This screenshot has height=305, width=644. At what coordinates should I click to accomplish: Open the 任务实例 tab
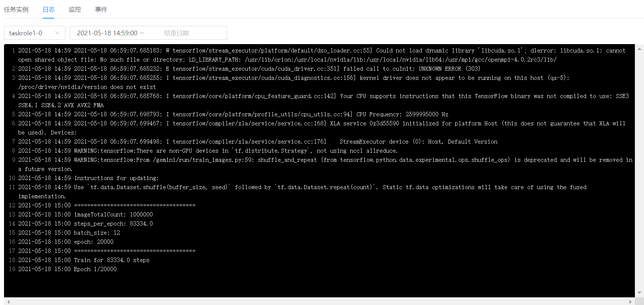[x=16, y=9]
